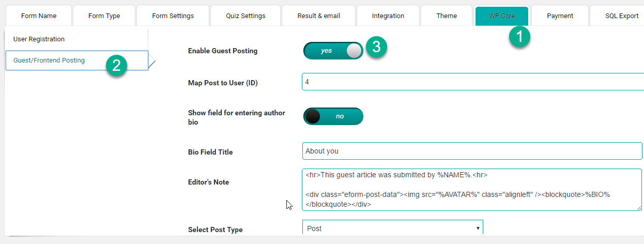Open the Payment tab
Screen dimensions: 644x244
(x=560, y=16)
